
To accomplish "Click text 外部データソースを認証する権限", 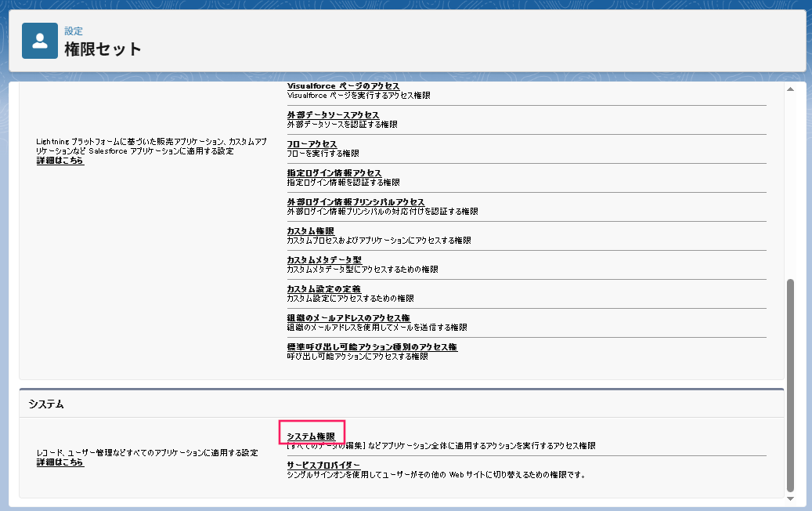I will [342, 125].
